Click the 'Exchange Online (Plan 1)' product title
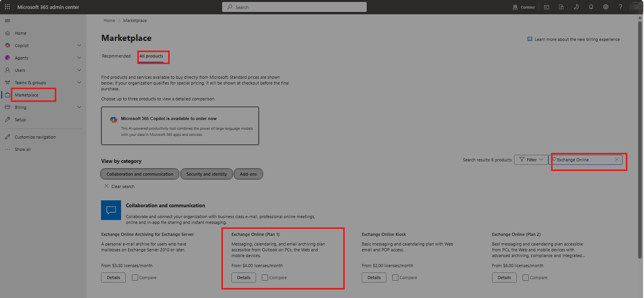Image resolution: width=644 pixels, height=298 pixels. [255, 234]
